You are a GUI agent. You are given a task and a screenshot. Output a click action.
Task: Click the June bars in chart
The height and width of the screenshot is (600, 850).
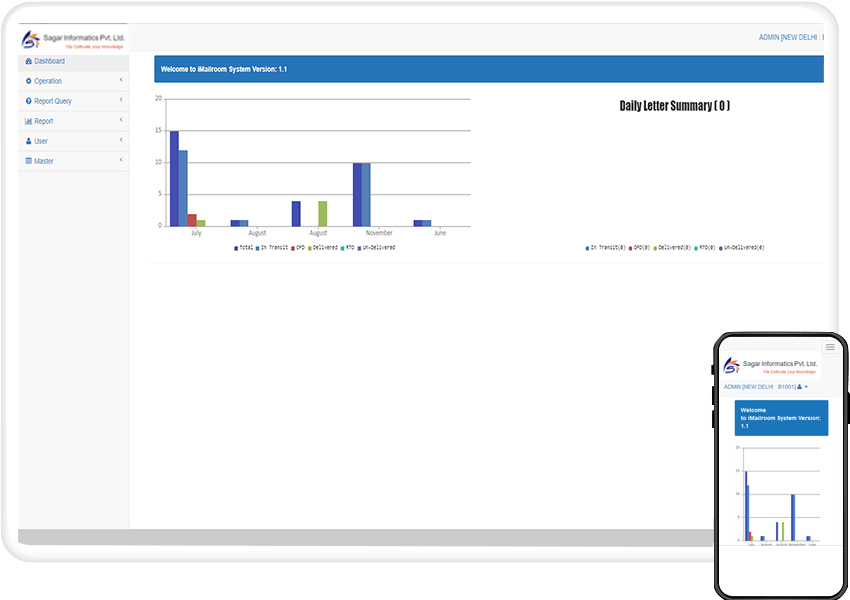[x=422, y=223]
